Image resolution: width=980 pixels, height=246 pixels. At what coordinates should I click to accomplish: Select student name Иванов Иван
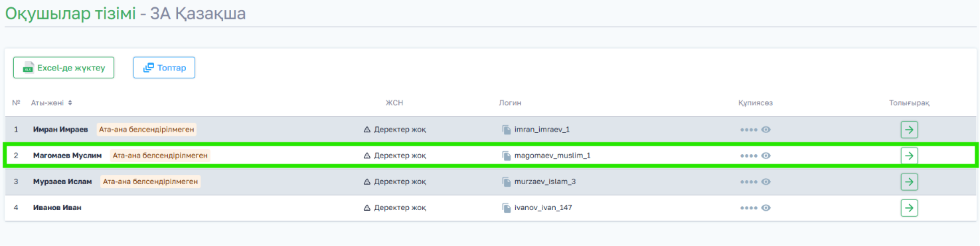tap(57, 207)
